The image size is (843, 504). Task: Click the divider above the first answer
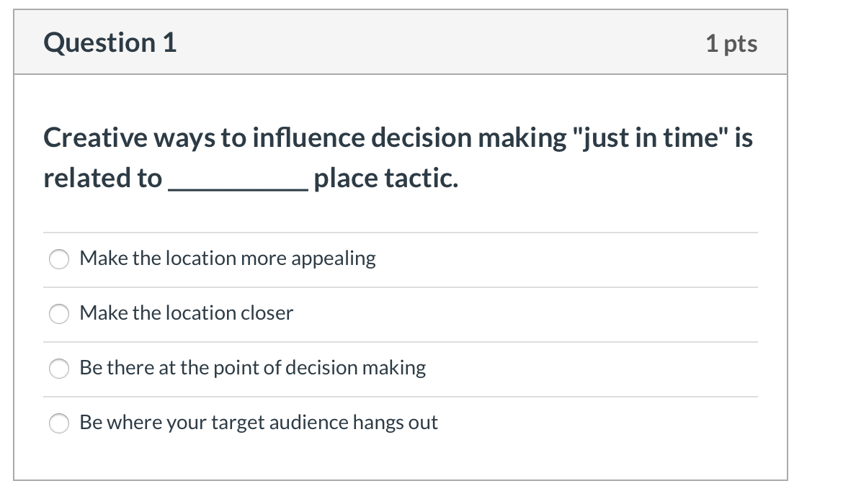point(401,232)
